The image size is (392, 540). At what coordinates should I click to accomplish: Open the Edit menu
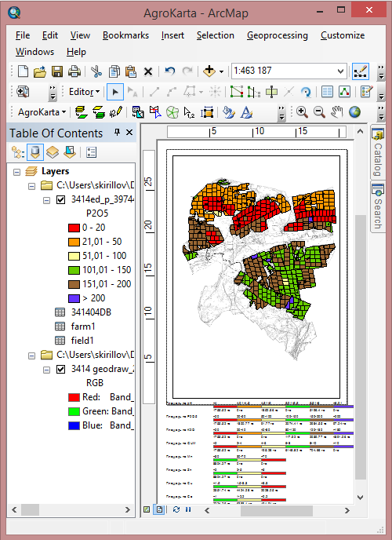[50, 35]
